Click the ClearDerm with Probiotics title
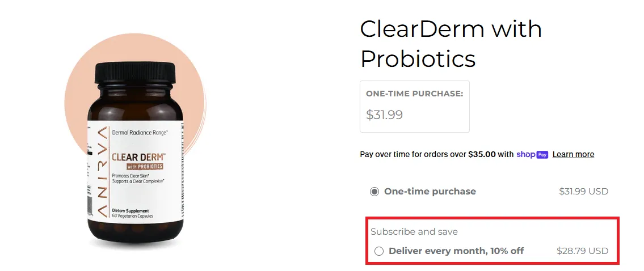The width and height of the screenshot is (644, 271). pyautogui.click(x=451, y=44)
